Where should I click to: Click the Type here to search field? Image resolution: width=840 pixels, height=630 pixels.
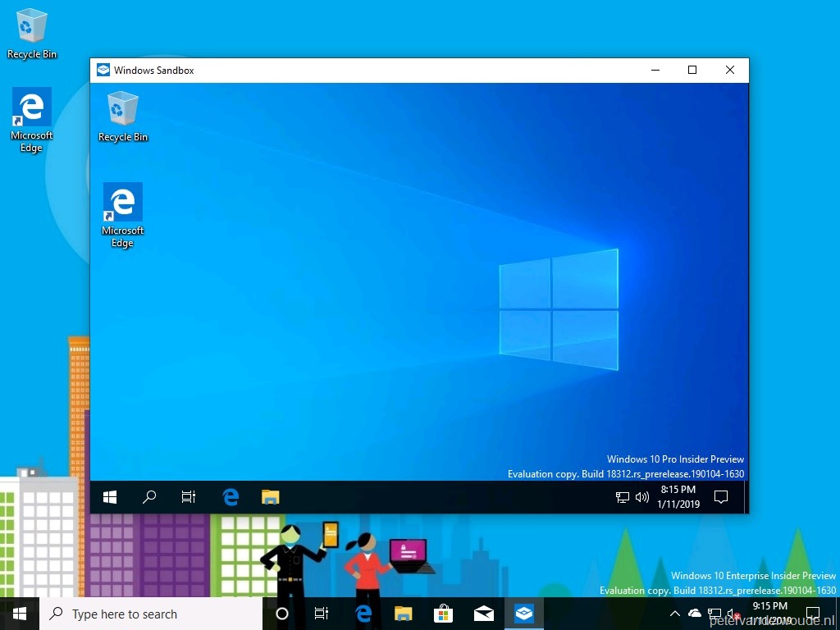131,614
